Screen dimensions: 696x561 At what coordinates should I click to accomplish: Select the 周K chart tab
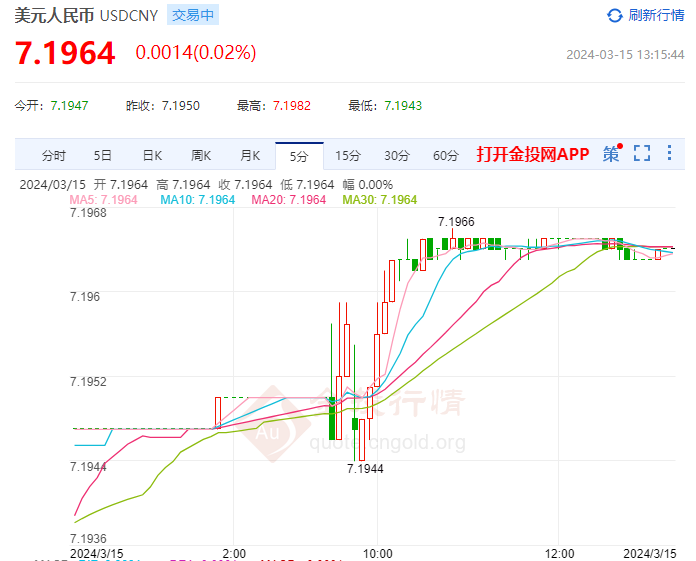click(x=201, y=156)
